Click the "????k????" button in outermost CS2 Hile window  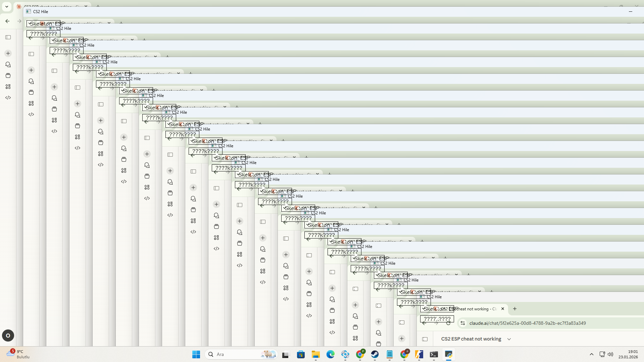[x=43, y=34]
